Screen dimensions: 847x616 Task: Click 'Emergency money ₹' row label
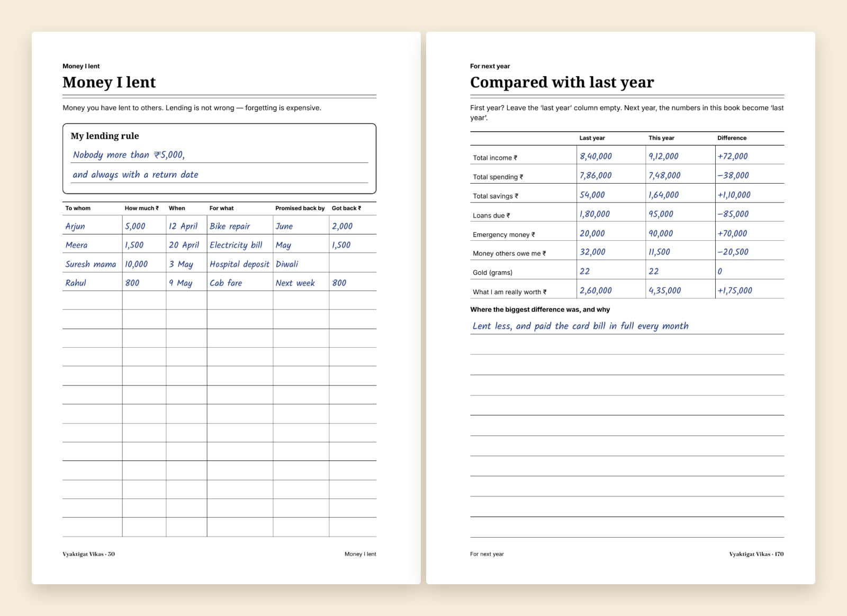coord(504,234)
